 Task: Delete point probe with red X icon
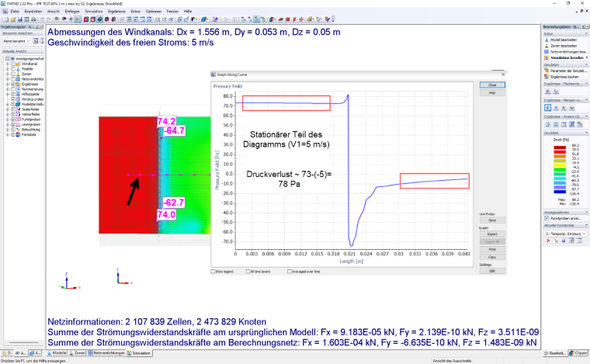click(548, 241)
